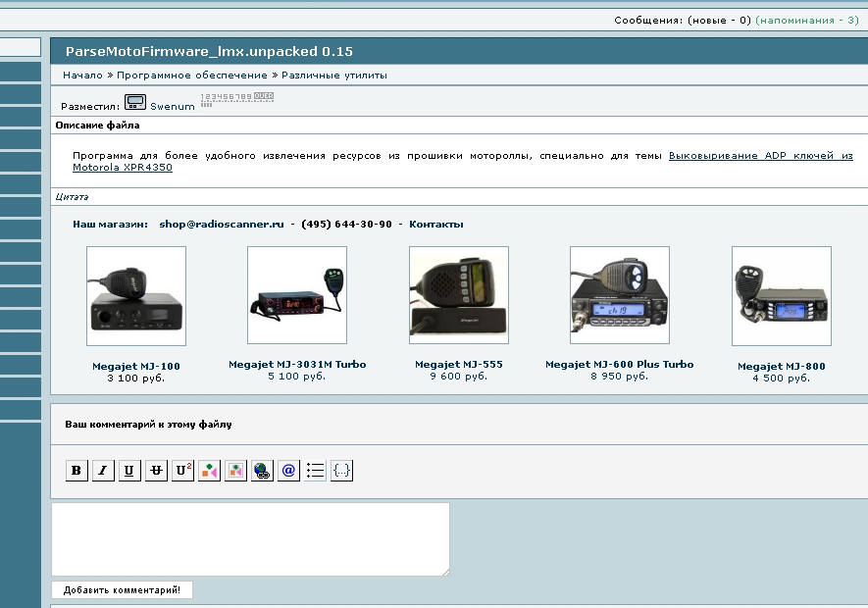Click inside the comment text area
Viewport: 868px width, 608px height.
click(250, 539)
